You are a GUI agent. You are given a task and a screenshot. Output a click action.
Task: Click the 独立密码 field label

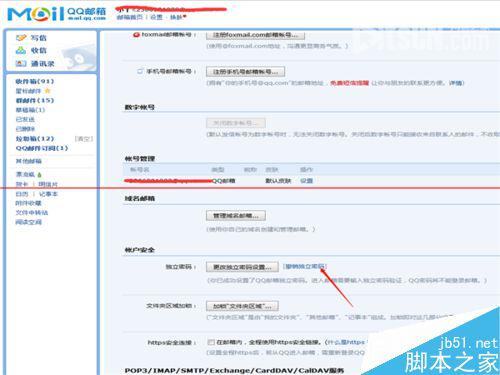(x=181, y=267)
